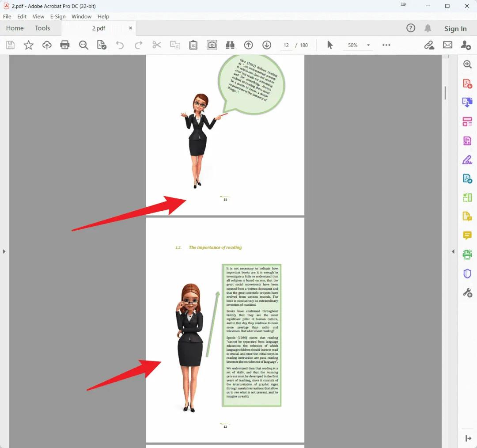Open the Help question mark icon

(x=411, y=28)
